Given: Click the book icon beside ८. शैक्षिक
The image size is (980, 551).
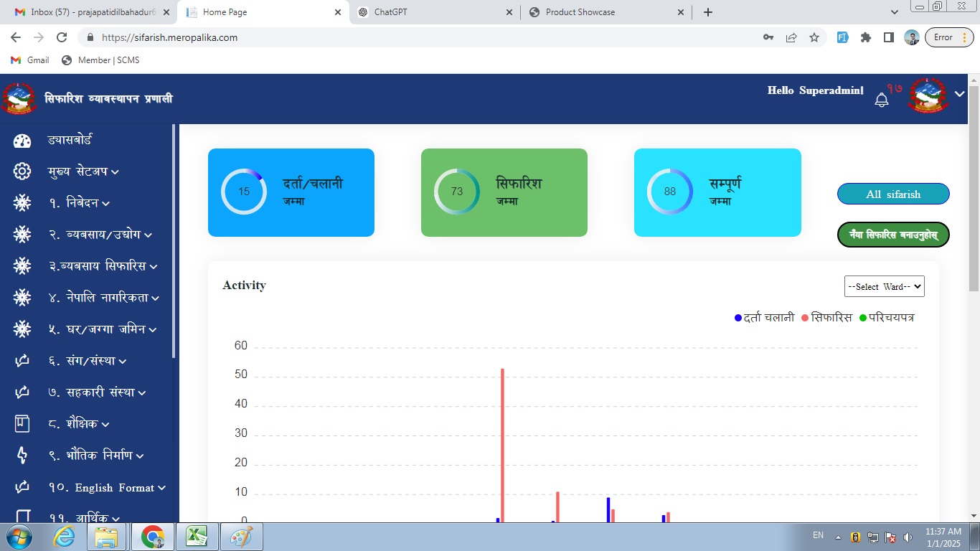Looking at the screenshot, I should 22,424.
